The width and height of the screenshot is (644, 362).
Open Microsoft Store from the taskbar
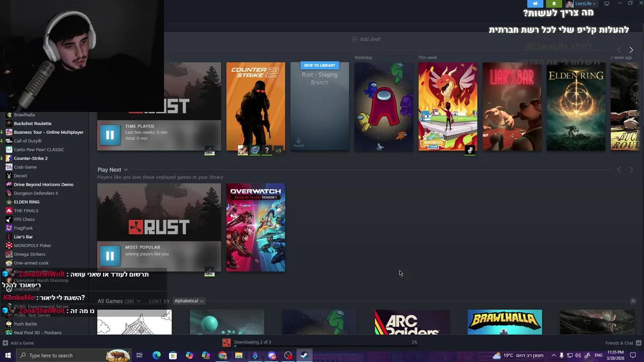[173, 355]
